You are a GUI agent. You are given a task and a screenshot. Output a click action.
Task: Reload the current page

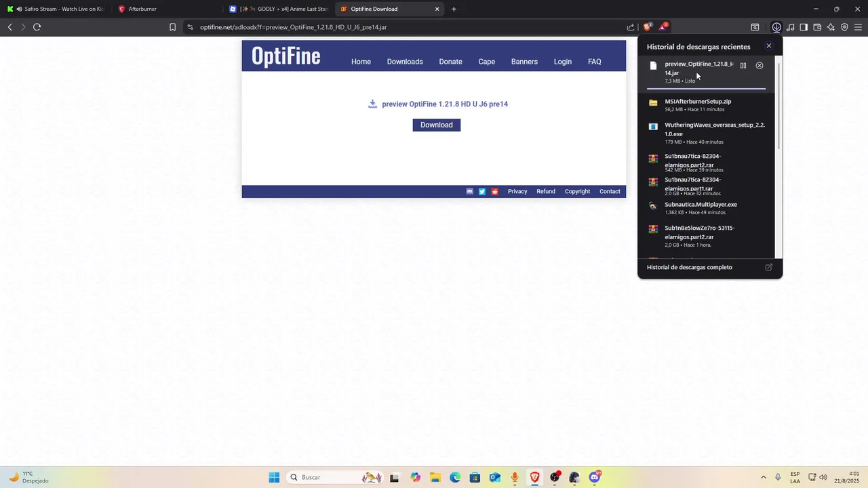click(37, 27)
